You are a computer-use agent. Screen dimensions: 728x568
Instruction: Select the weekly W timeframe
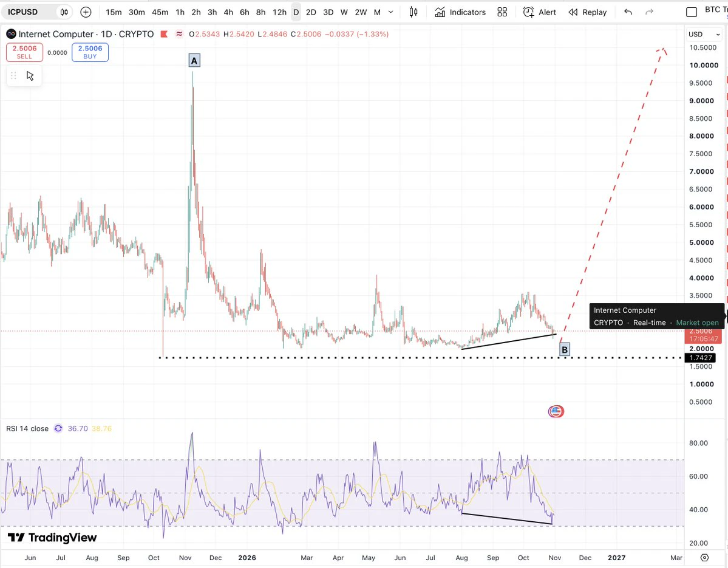[x=344, y=12]
